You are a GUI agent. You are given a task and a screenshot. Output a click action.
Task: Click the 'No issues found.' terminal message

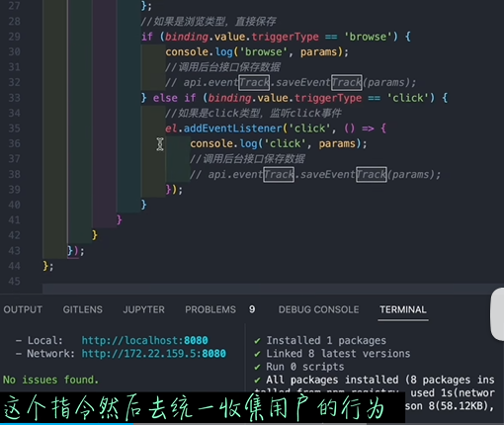[x=50, y=380]
